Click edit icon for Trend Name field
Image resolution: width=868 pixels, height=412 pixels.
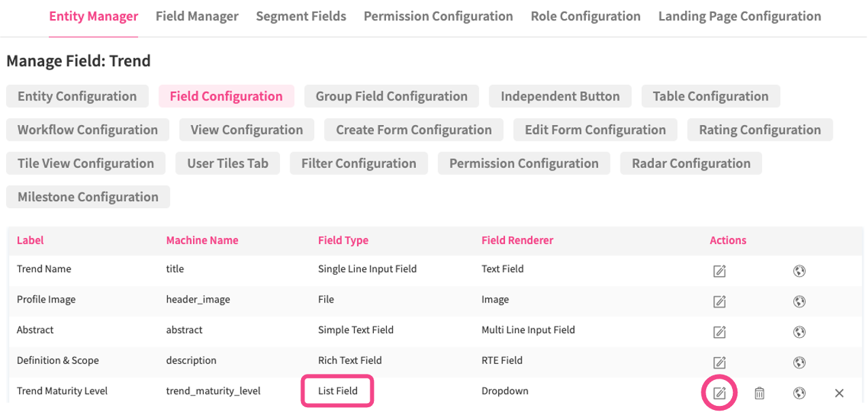point(719,271)
